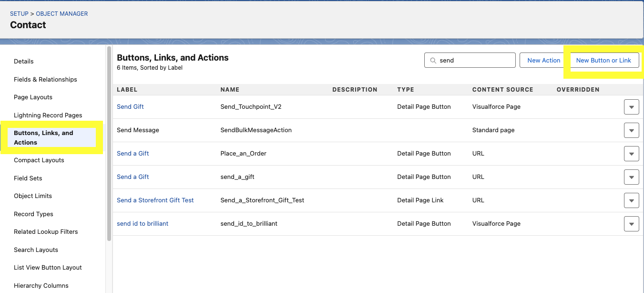Click the magnifier icon in the search box
The width and height of the screenshot is (644, 293).
[x=433, y=61]
